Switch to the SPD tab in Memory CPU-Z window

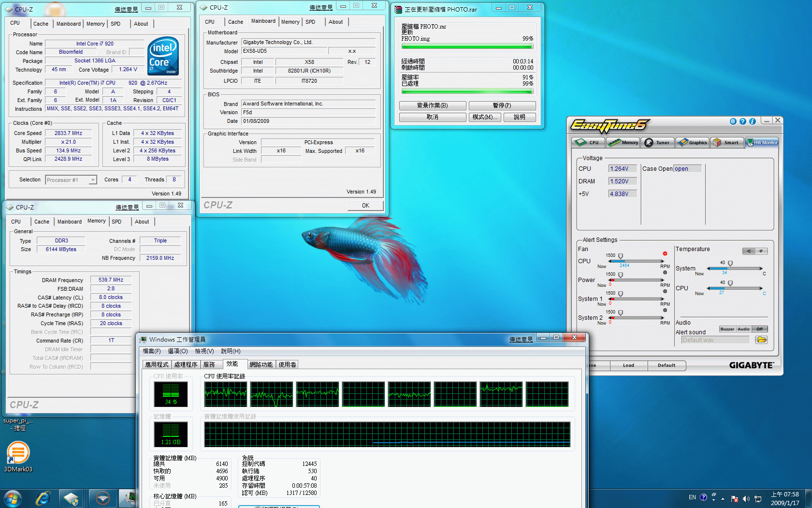pos(116,222)
